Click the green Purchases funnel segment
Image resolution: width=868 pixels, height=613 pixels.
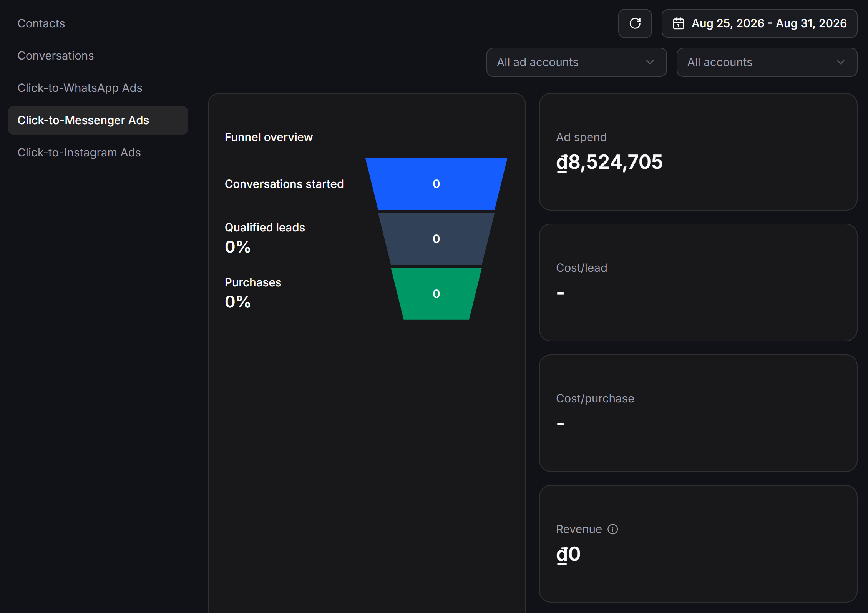click(x=436, y=294)
